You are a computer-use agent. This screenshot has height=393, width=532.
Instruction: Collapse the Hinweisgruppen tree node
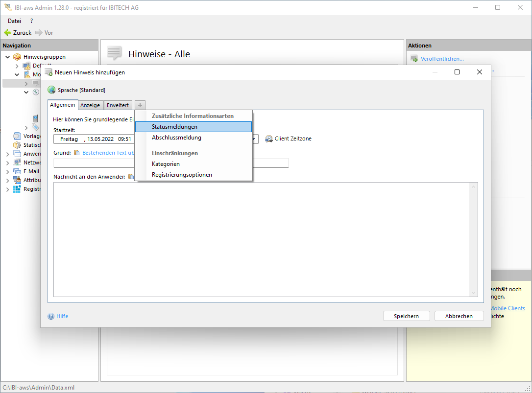pos(8,57)
